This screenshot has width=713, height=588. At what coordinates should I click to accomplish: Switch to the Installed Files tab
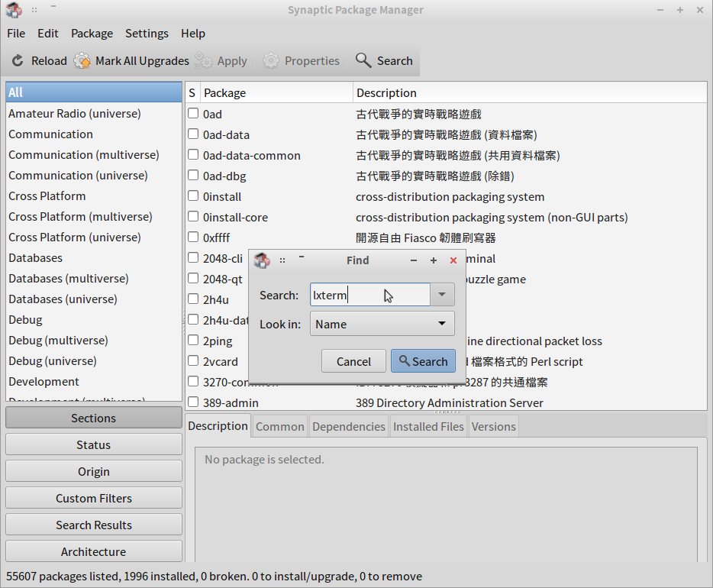coord(428,427)
